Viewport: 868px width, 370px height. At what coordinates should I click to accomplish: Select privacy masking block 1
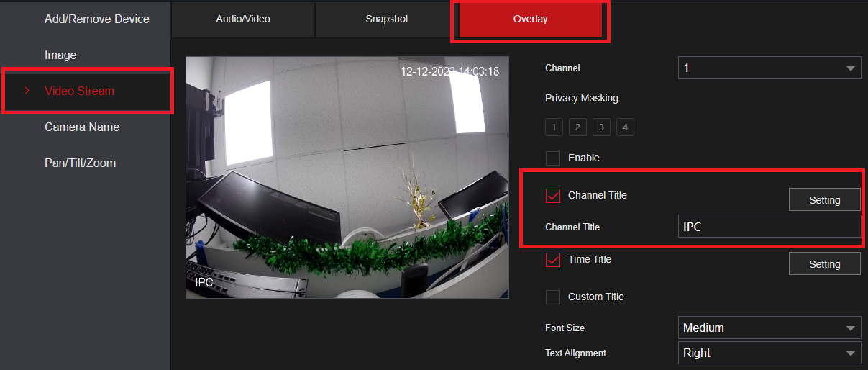[553, 127]
